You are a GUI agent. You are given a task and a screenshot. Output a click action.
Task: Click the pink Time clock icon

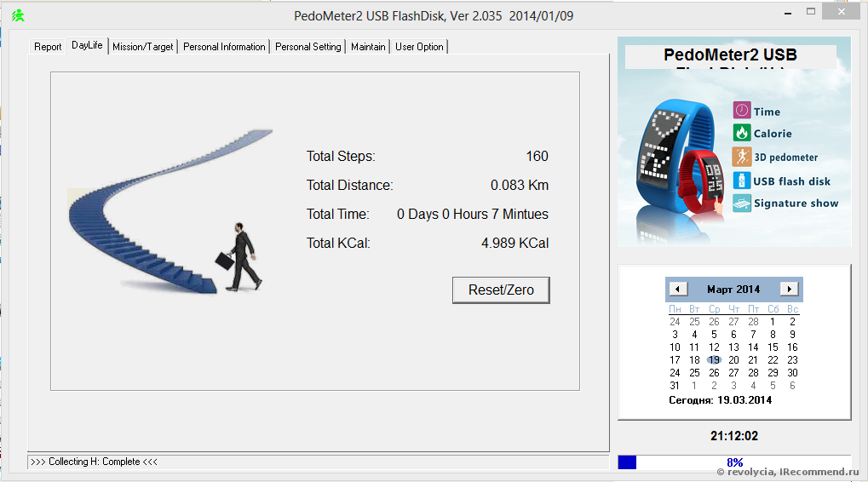(742, 110)
